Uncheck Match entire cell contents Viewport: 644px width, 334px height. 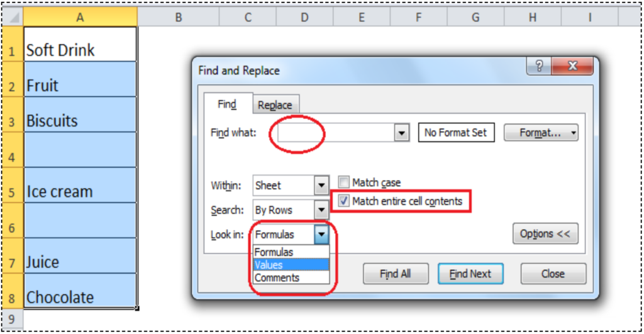coord(343,201)
